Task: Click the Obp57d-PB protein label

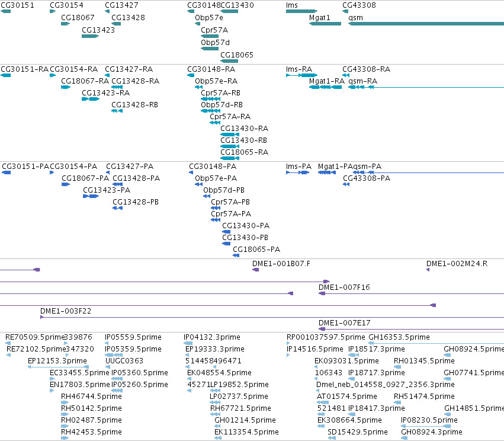Action: coord(224,190)
